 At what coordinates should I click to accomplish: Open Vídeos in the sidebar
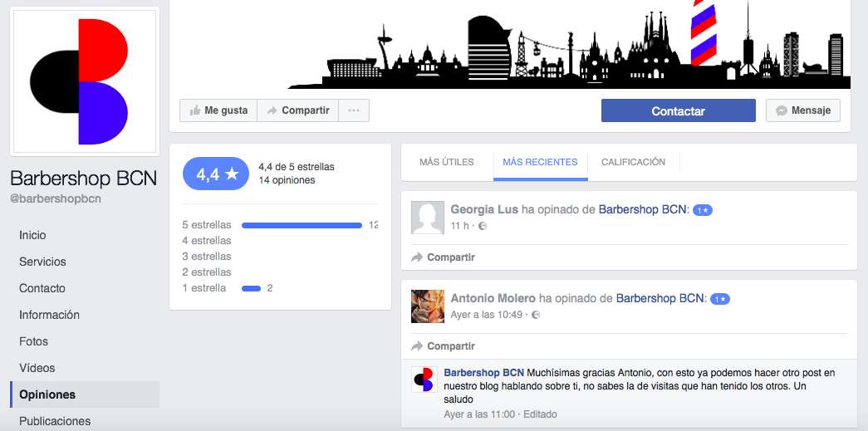click(37, 368)
